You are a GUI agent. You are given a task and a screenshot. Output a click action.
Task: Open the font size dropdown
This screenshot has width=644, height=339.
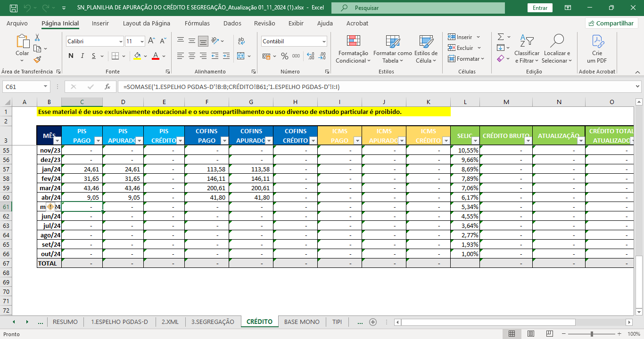142,41
